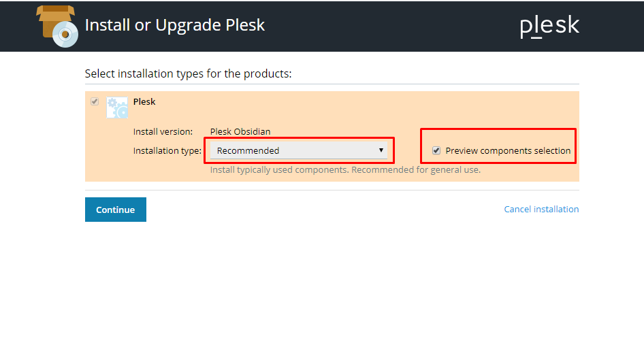Click the installer box and disc icon
644x364 pixels.
(x=57, y=27)
